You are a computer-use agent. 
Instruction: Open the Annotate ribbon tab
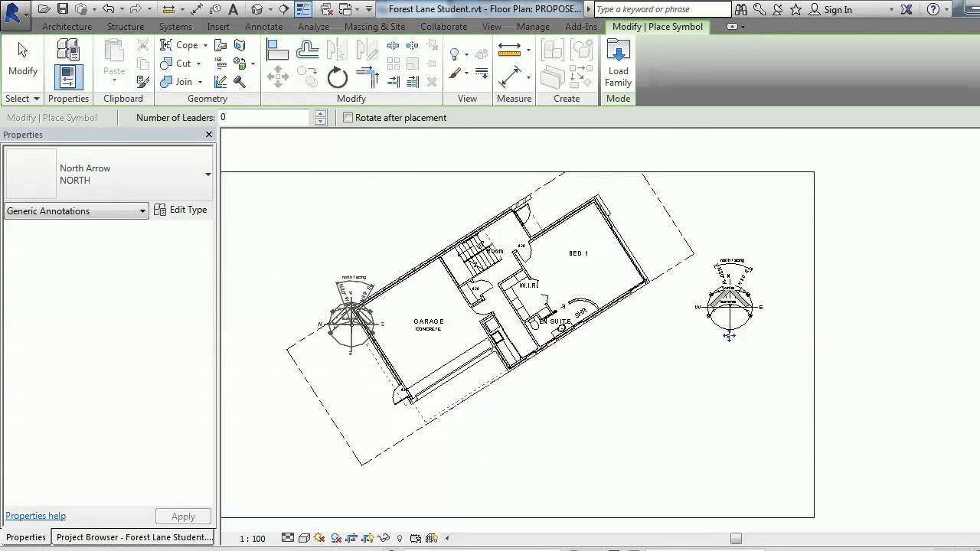pyautogui.click(x=263, y=27)
